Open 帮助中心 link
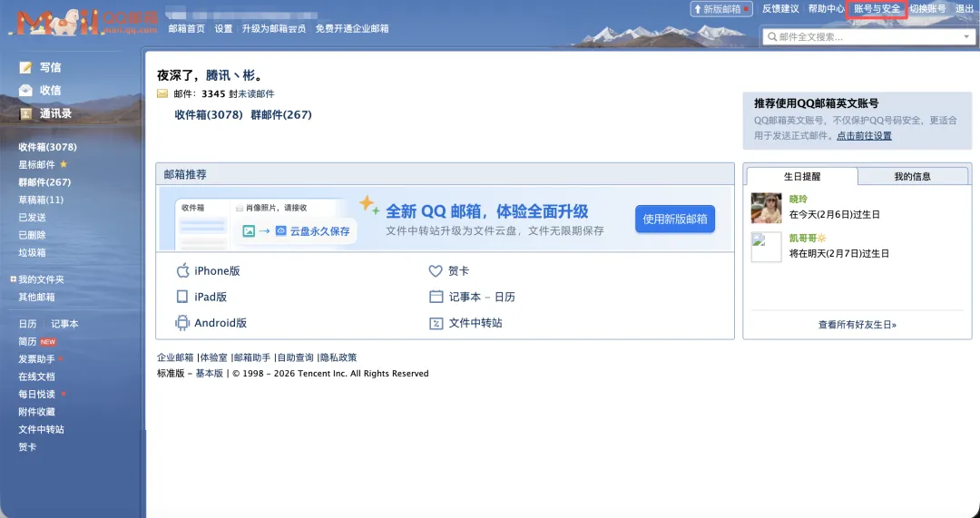The width and height of the screenshot is (980, 518). 827,9
